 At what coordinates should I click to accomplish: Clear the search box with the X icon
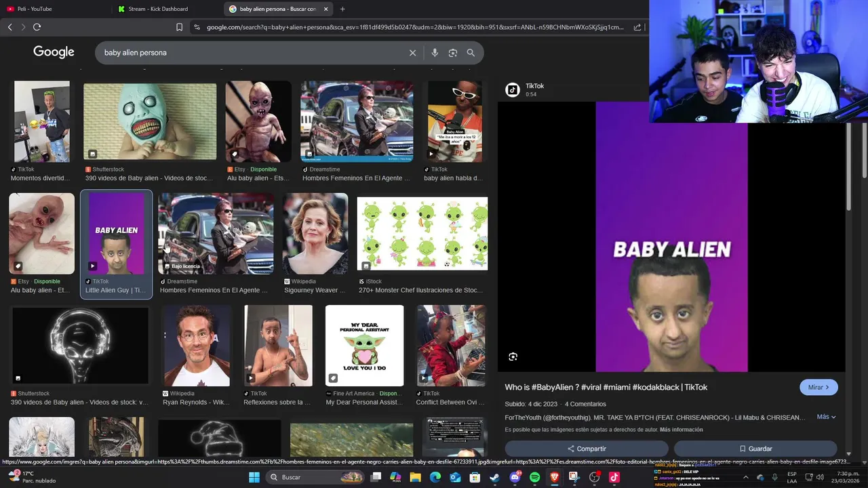[x=412, y=53]
